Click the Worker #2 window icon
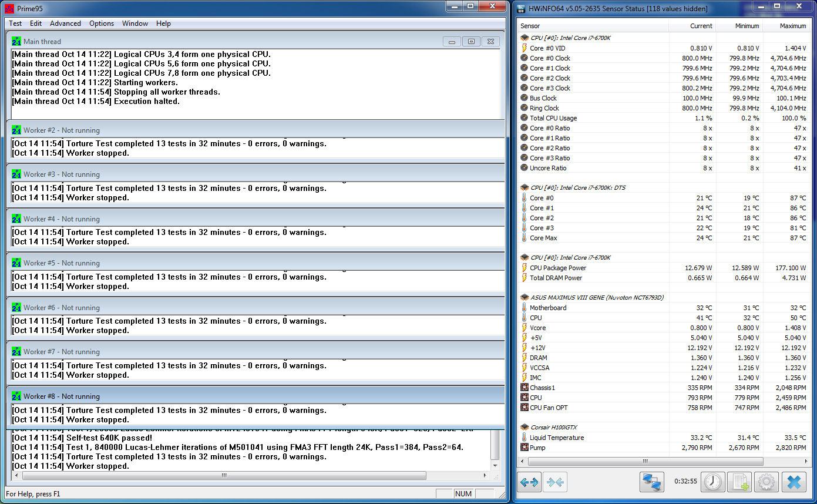817x504 pixels. click(x=16, y=130)
